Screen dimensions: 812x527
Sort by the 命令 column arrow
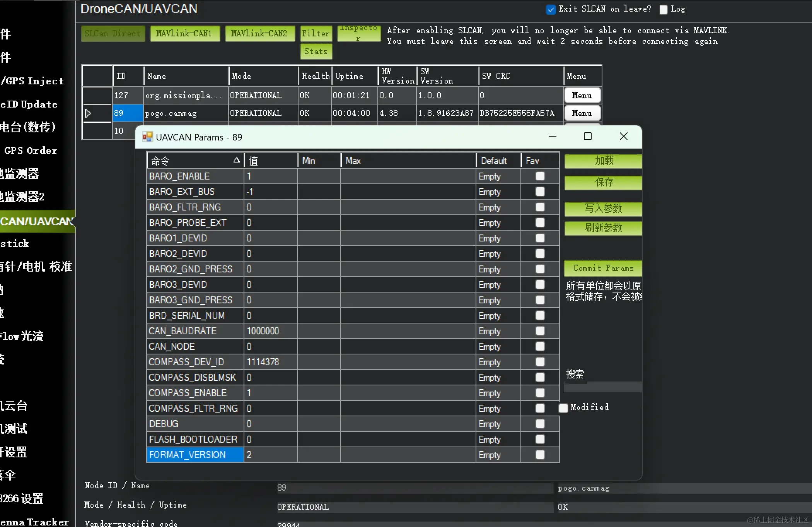coord(237,160)
